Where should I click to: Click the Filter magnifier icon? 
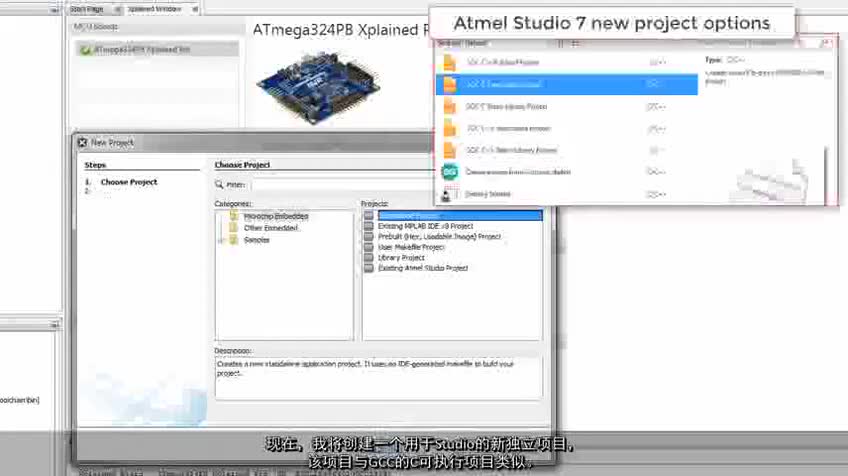[220, 184]
